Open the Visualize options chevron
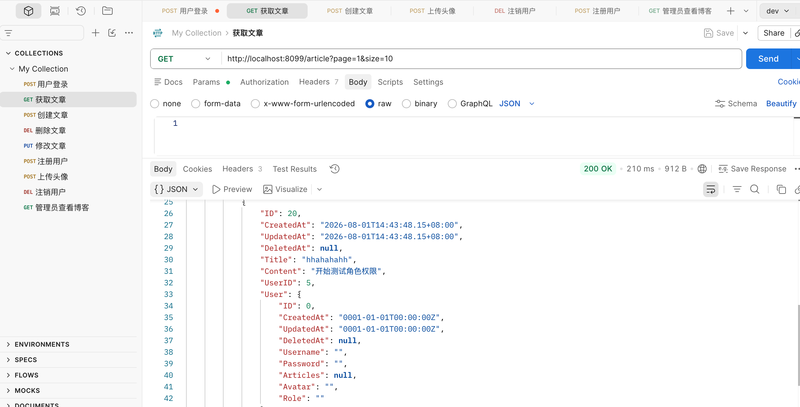Viewport: 800px width, 407px height. point(319,189)
